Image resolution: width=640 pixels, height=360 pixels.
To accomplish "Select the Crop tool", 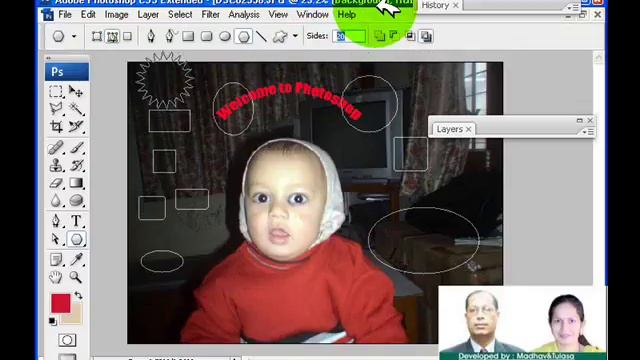I will tap(56, 127).
